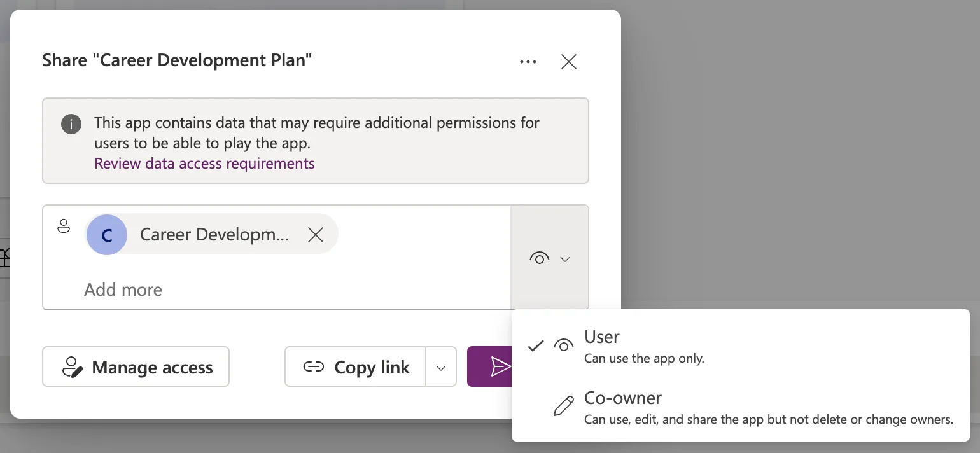Expand the Copy link options arrow
The image size is (980, 453).
(x=441, y=366)
